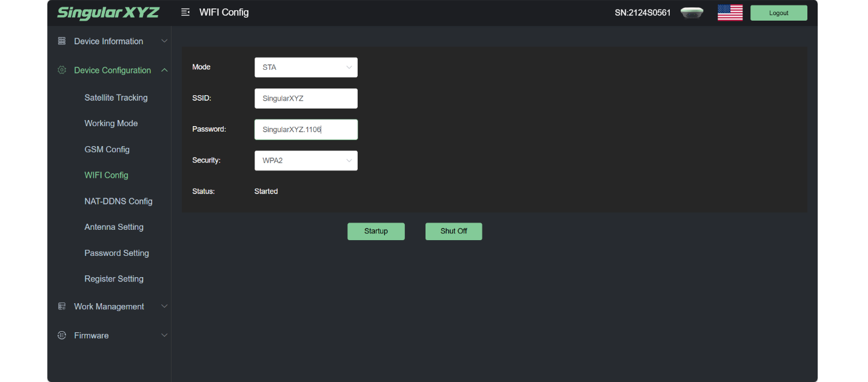Click the GNSS receiver device icon
The image size is (868, 382).
pos(692,13)
